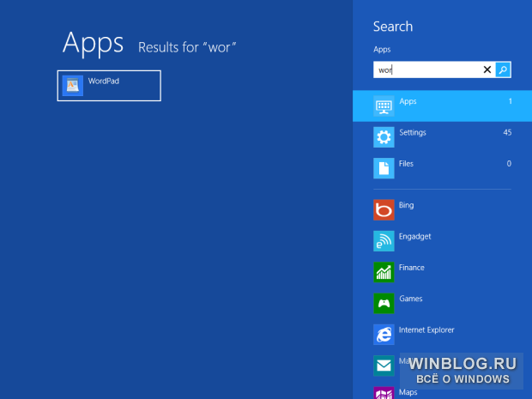Click the Maps label
Screen dimensions: 532x399
pos(408,392)
